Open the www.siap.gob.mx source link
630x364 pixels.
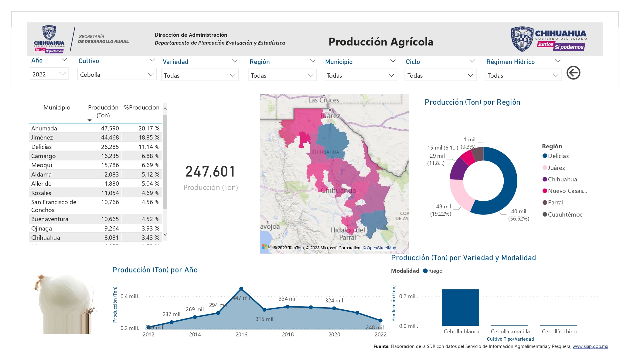[x=590, y=346]
